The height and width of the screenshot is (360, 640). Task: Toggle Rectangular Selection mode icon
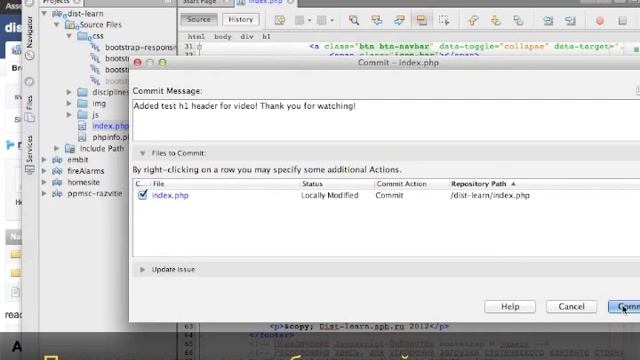click(x=444, y=20)
